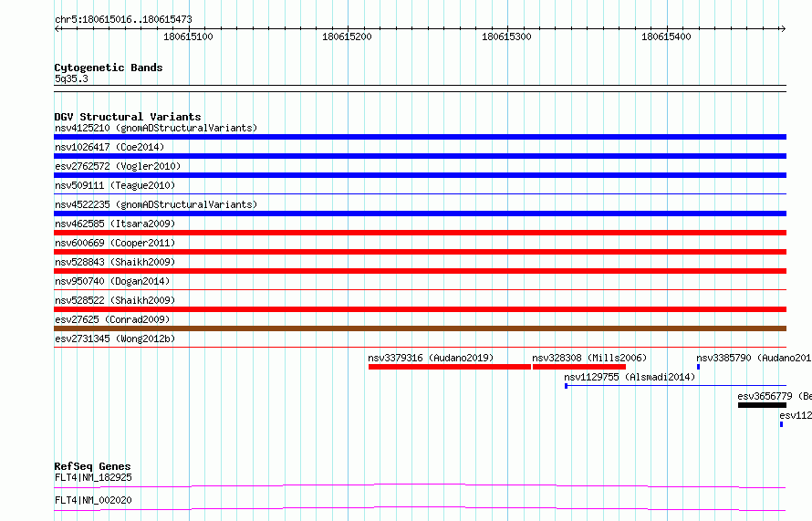The width and height of the screenshot is (812, 521).
Task: Click the nsv950740 (Dogan2014) label
Action: coord(112,281)
